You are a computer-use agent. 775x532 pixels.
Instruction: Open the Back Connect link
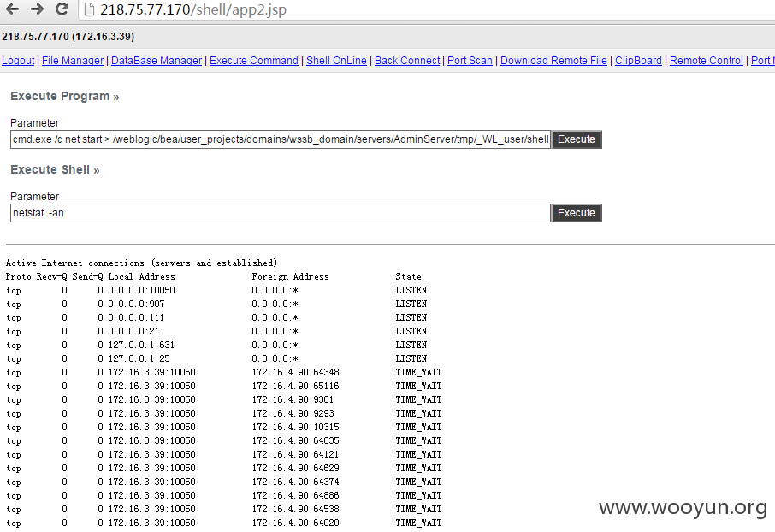pos(407,61)
